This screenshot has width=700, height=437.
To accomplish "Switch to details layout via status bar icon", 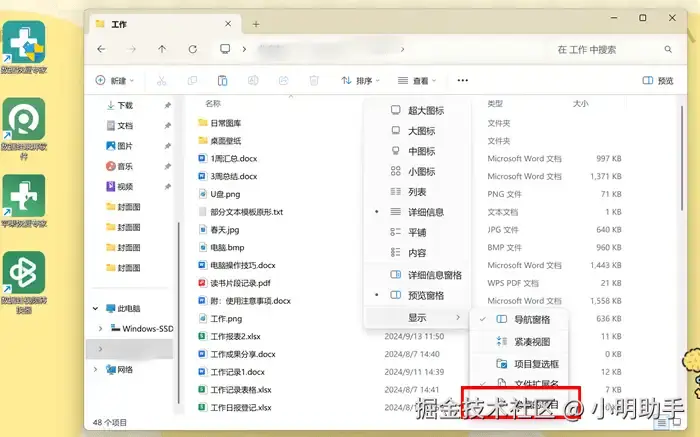I will 662,422.
